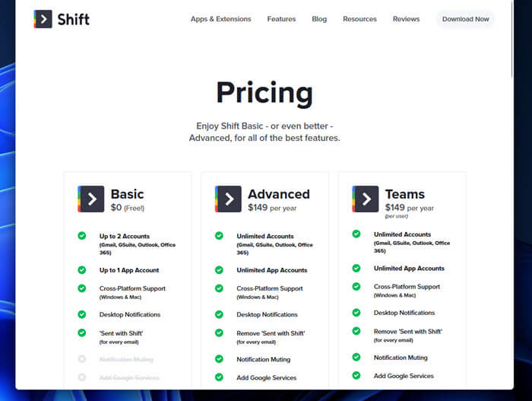
Task: Click Advanced Cross-Platform Support check icon
Action: coord(219,288)
